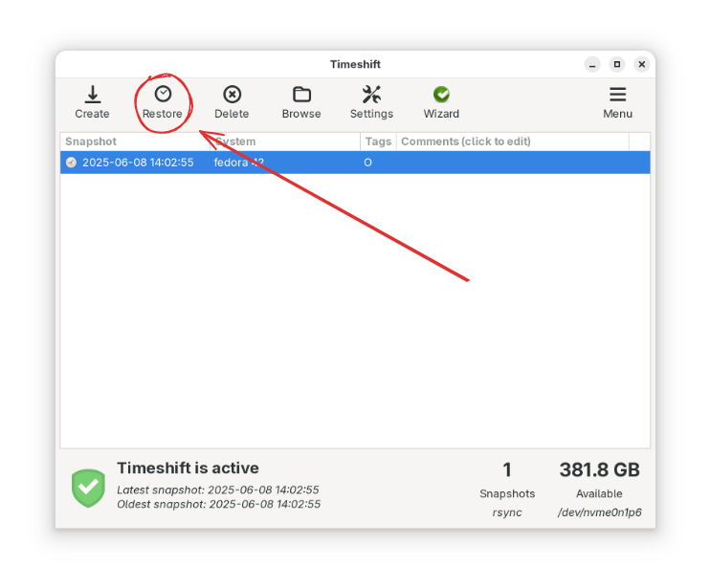Close the Timeshift window
The width and height of the screenshot is (710, 588).
pyautogui.click(x=642, y=64)
